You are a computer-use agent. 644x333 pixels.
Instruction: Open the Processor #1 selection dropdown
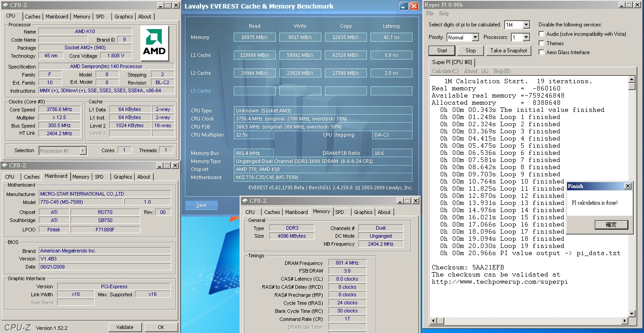[x=83, y=151]
